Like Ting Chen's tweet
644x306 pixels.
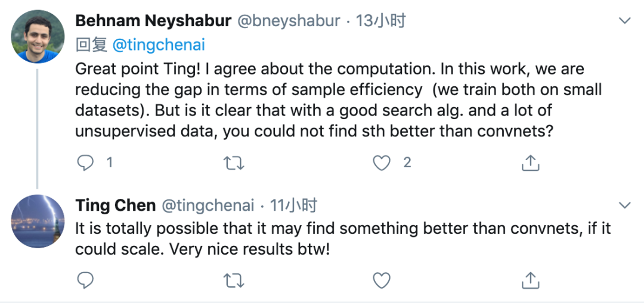[x=382, y=280]
